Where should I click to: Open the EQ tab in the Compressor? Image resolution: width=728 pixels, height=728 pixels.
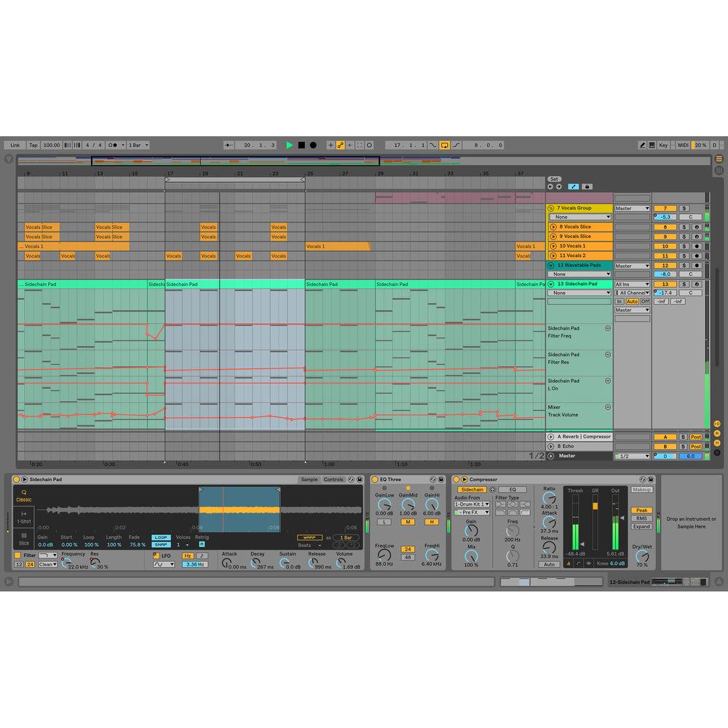513,489
